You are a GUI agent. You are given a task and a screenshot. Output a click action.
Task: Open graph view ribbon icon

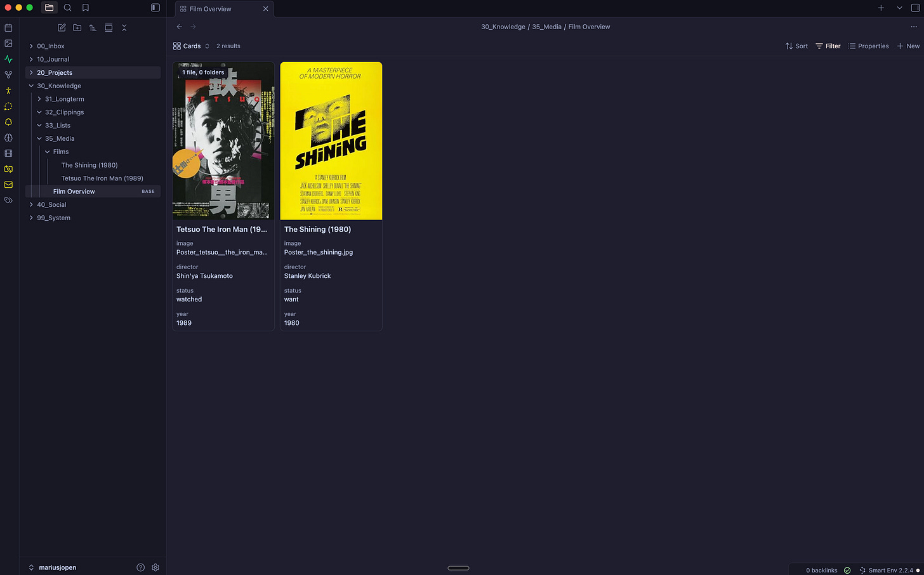pyautogui.click(x=8, y=75)
